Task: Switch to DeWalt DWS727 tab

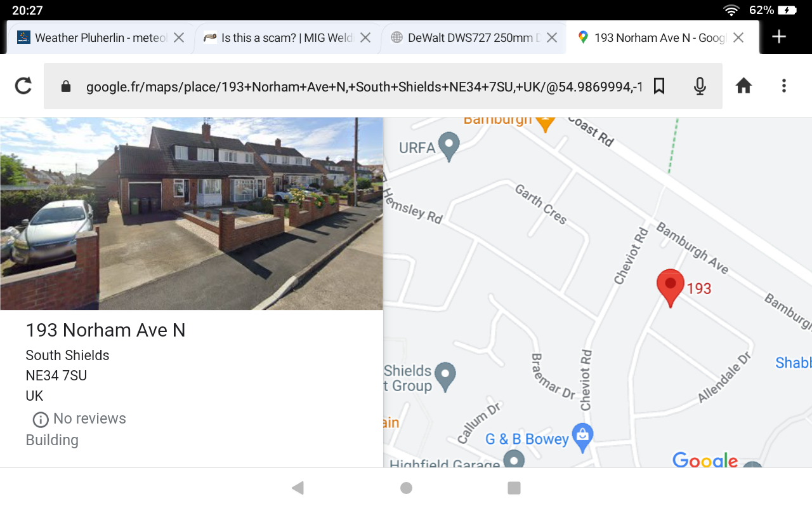Action: point(466,38)
